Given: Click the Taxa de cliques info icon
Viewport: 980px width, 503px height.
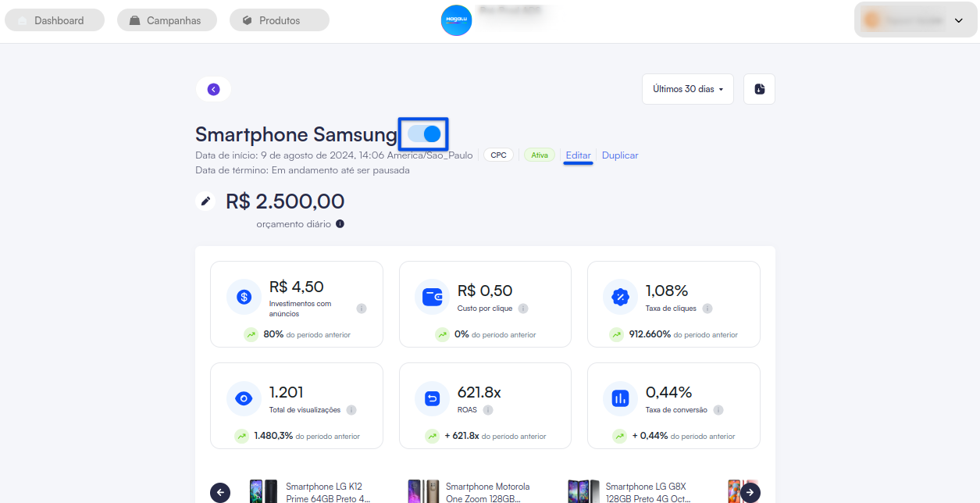Looking at the screenshot, I should coord(707,309).
